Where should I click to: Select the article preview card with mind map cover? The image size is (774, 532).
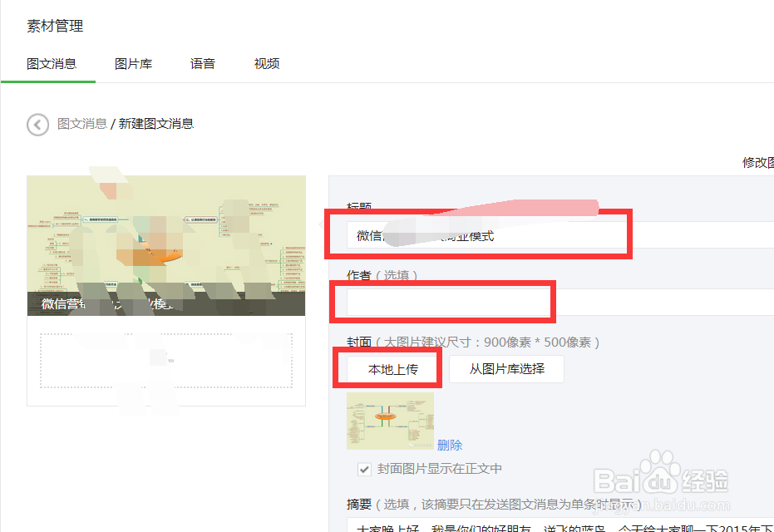coord(166,245)
